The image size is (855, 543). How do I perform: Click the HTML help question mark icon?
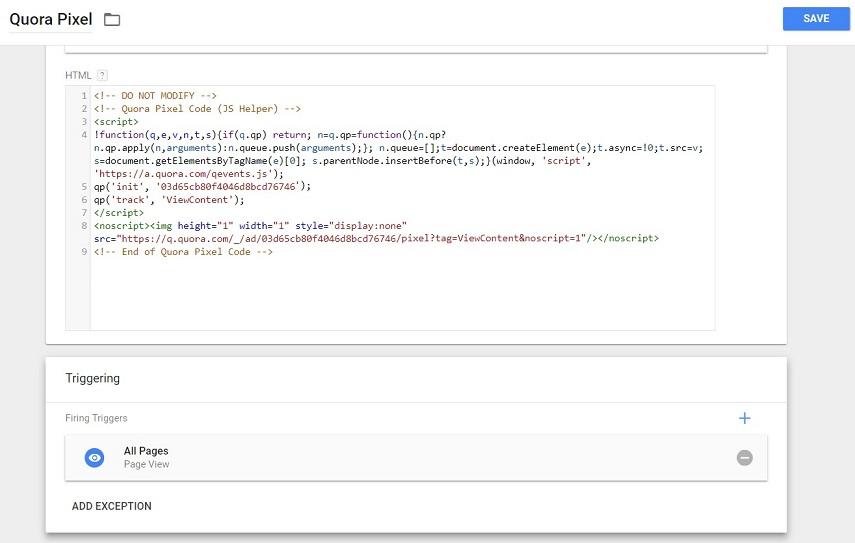(103, 75)
